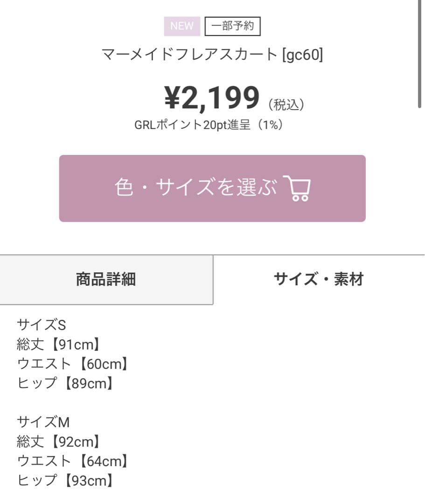The image size is (425, 504).
Task: Click the (税込) tax label
Action: (286, 105)
